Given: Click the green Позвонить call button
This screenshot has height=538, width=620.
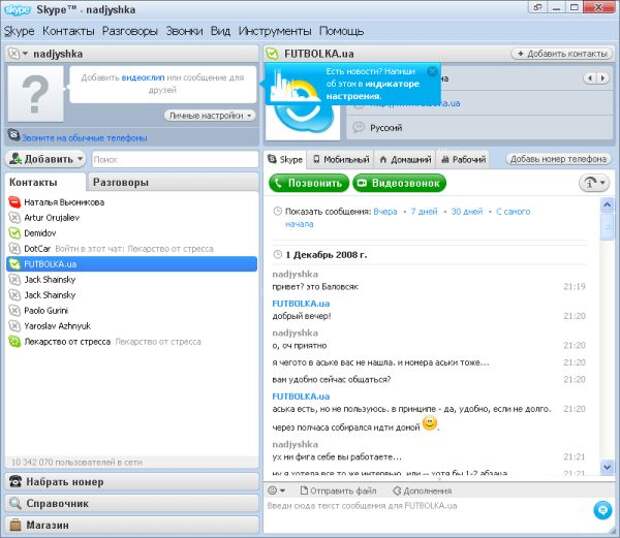Looking at the screenshot, I should click(x=308, y=183).
